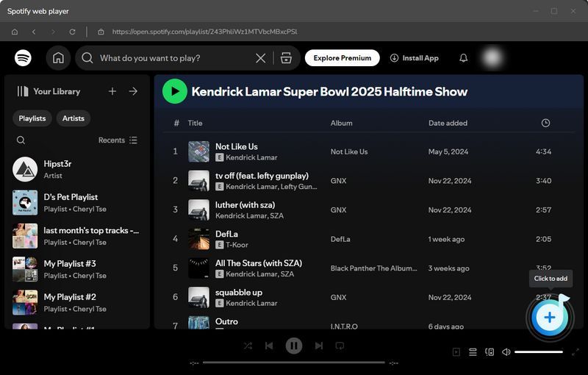Open the notifications bell
The width and height of the screenshot is (588, 375).
(463, 58)
